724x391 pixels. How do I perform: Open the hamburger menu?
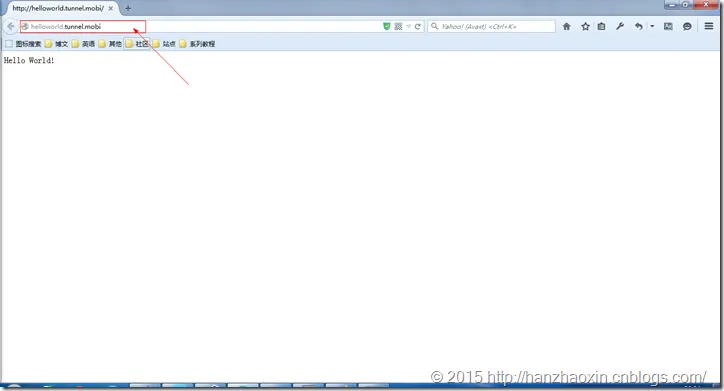(x=709, y=26)
